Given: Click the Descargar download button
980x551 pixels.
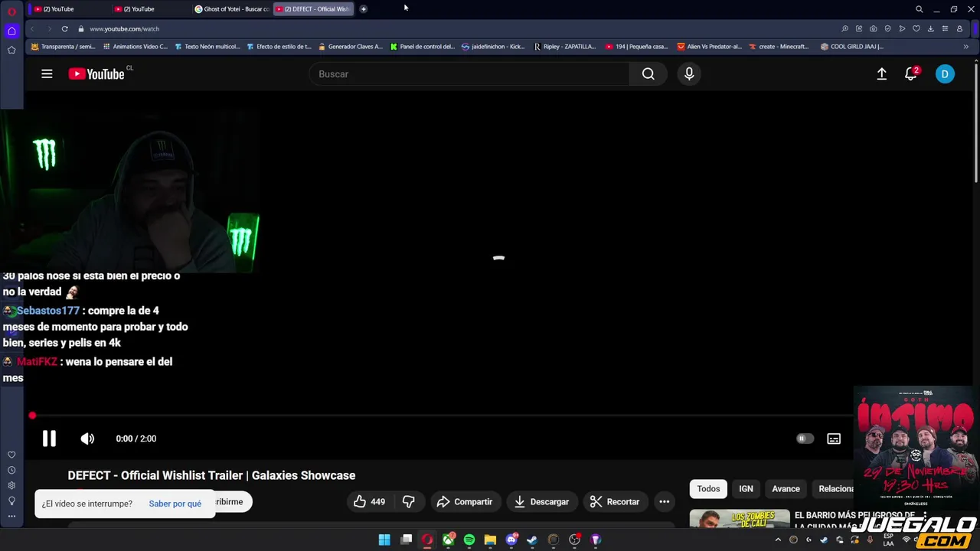Looking at the screenshot, I should pos(542,502).
